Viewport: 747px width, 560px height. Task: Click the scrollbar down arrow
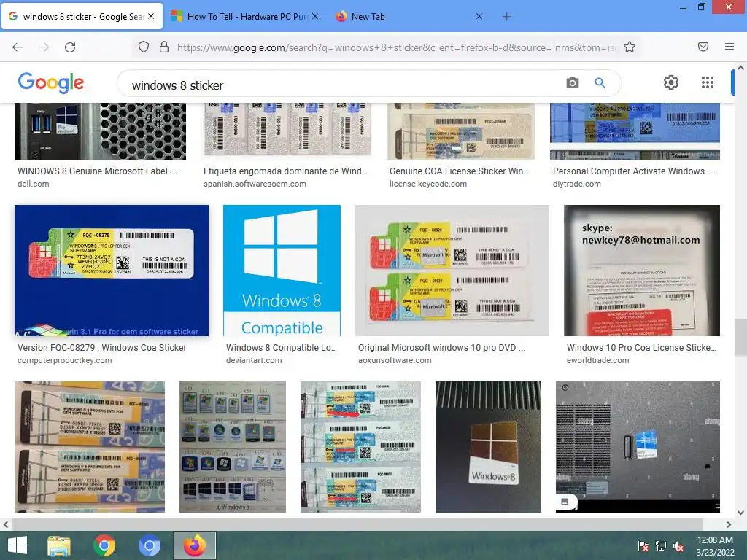(740, 513)
